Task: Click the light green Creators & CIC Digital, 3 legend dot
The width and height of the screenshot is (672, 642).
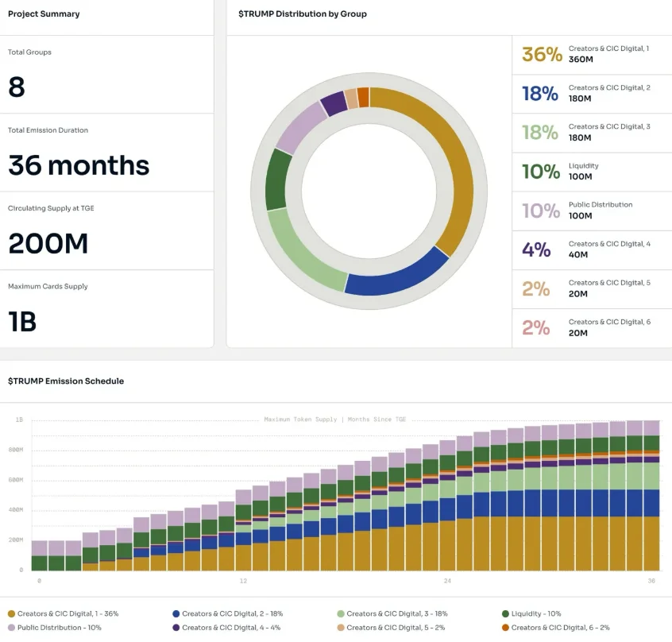Action: point(341,613)
